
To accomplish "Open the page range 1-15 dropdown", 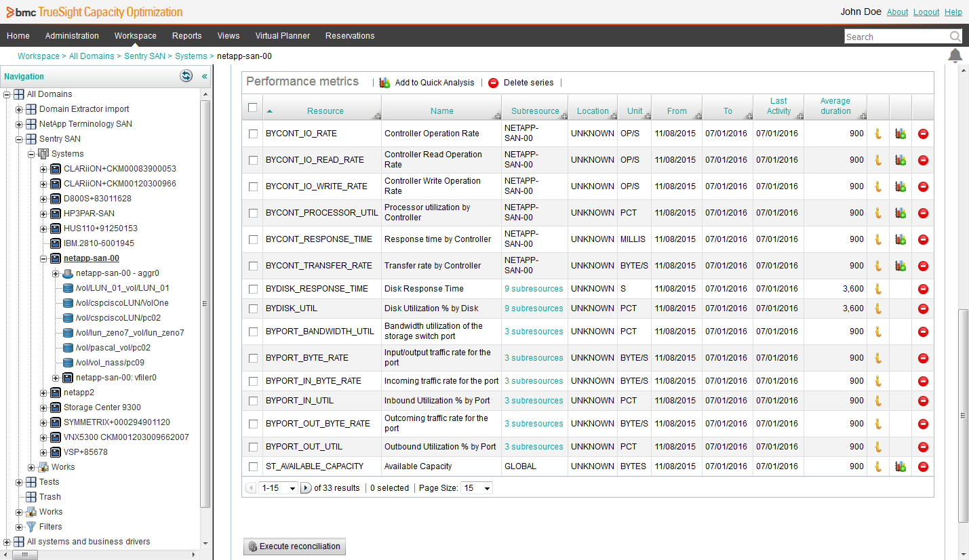I will click(x=279, y=488).
